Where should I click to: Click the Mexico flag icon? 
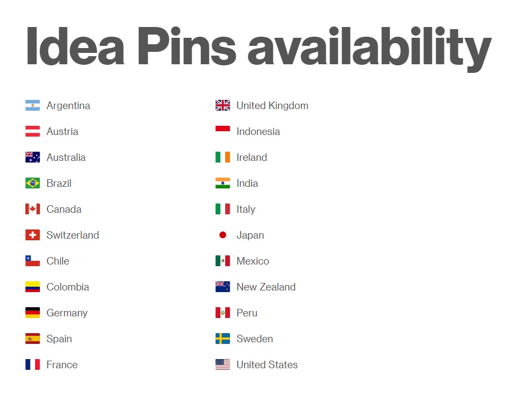pyautogui.click(x=223, y=261)
